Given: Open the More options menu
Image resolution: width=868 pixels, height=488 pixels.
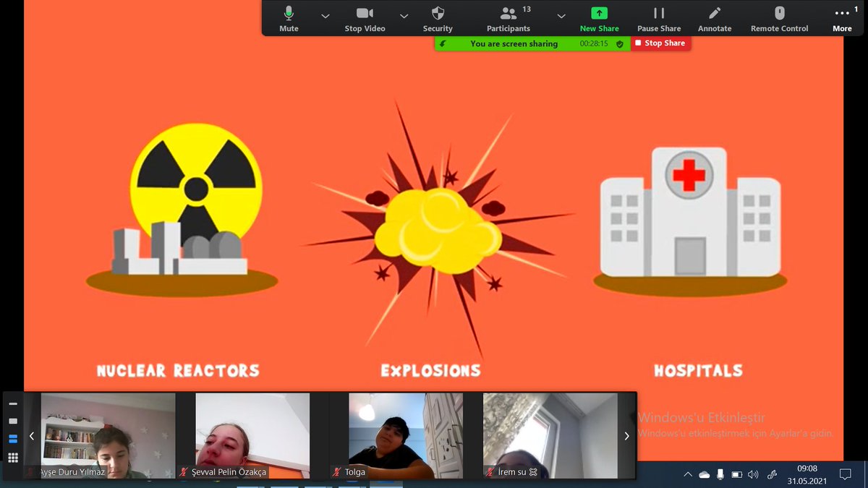Looking at the screenshot, I should [842, 19].
